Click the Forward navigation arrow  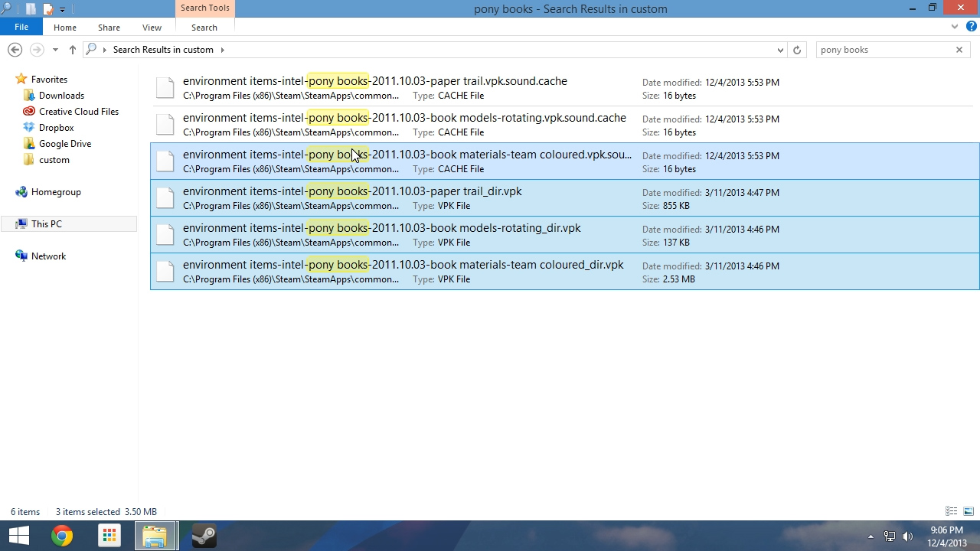[x=36, y=50]
